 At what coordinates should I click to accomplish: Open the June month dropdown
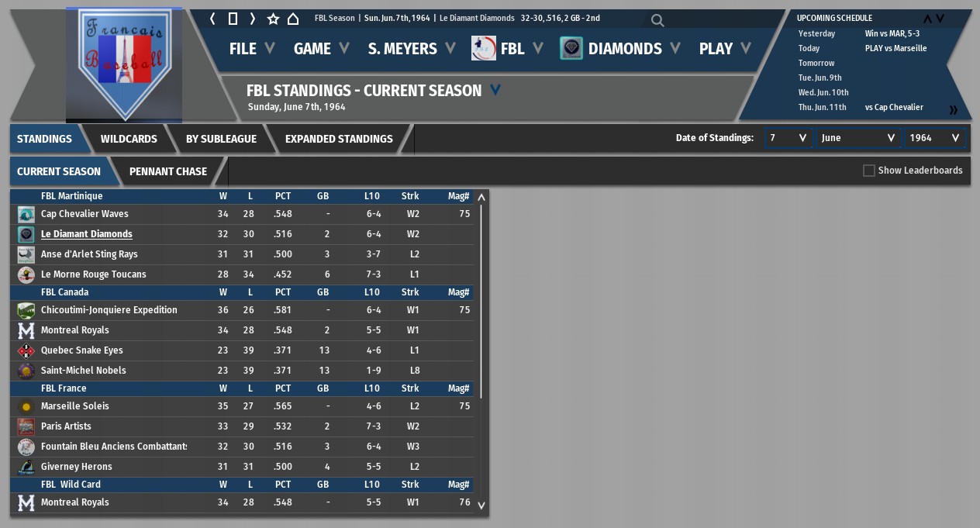pos(858,138)
